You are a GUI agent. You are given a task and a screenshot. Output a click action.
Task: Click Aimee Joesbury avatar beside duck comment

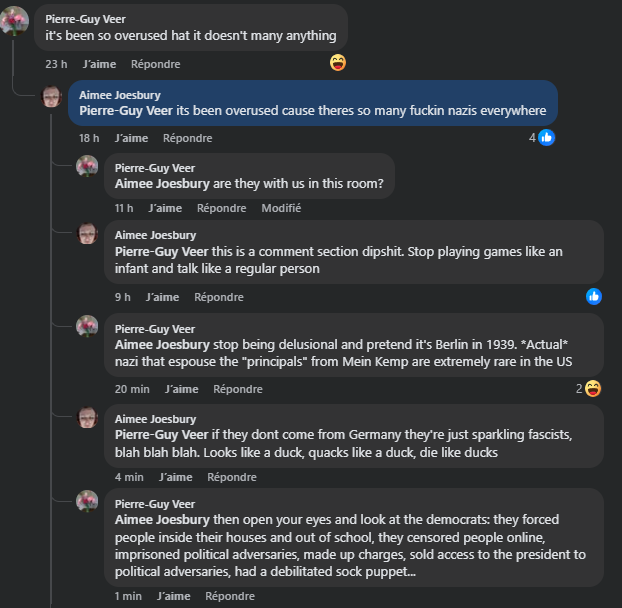[88, 417]
